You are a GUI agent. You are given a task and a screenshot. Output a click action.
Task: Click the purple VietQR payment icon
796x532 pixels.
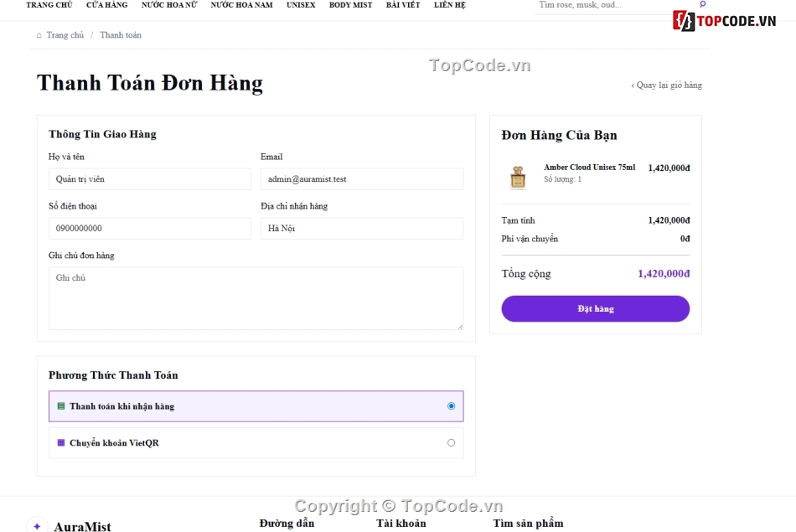tap(61, 442)
